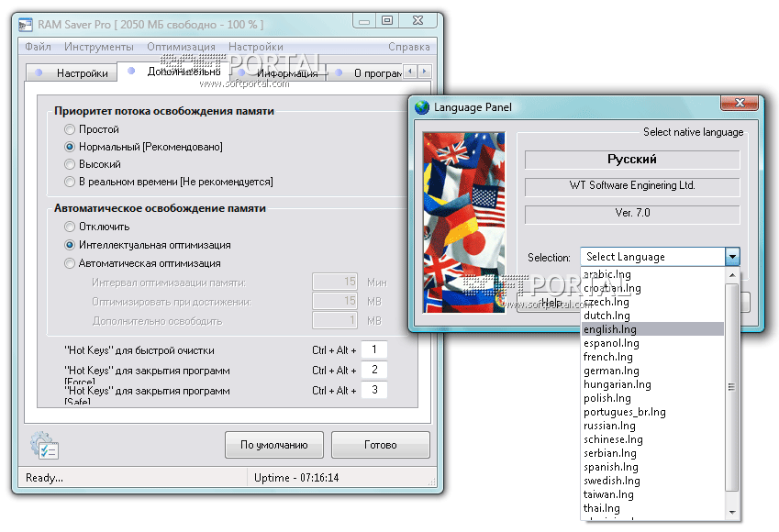Viewport: 779px width, 532px height.
Task: Select В реальном времени priority option
Action: pos(70,182)
